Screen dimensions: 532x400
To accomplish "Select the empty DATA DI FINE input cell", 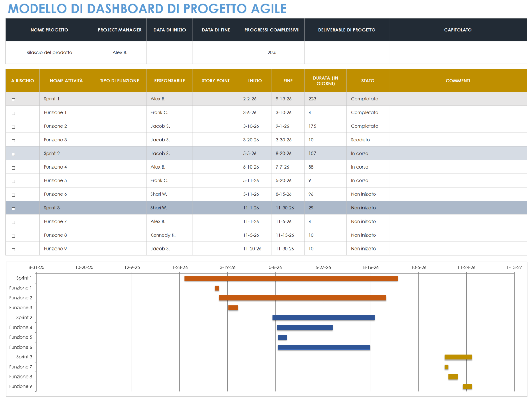I will tap(216, 52).
